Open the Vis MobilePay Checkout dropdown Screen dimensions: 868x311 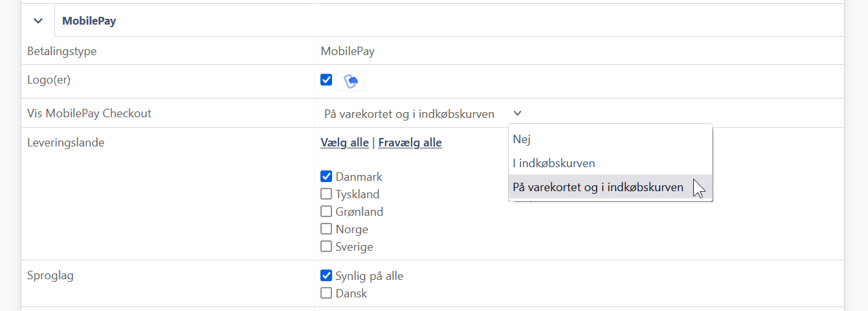coord(423,114)
